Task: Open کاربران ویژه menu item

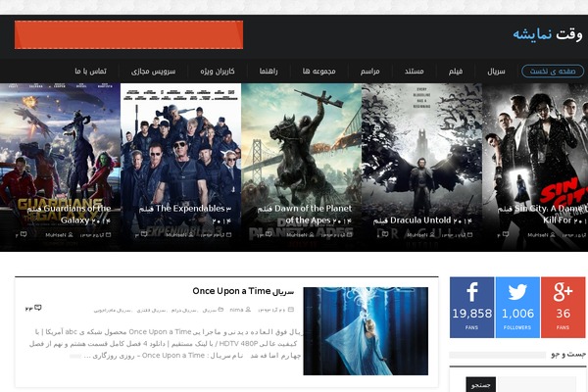Action: point(218,71)
